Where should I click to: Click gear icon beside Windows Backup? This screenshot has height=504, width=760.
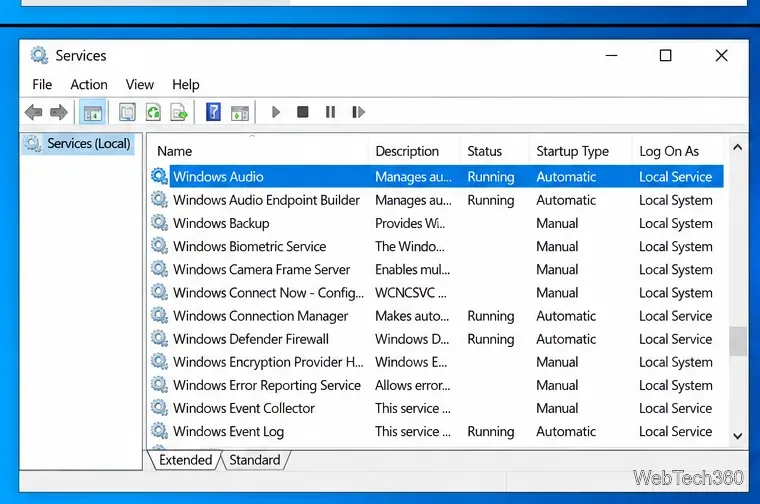pos(159,222)
